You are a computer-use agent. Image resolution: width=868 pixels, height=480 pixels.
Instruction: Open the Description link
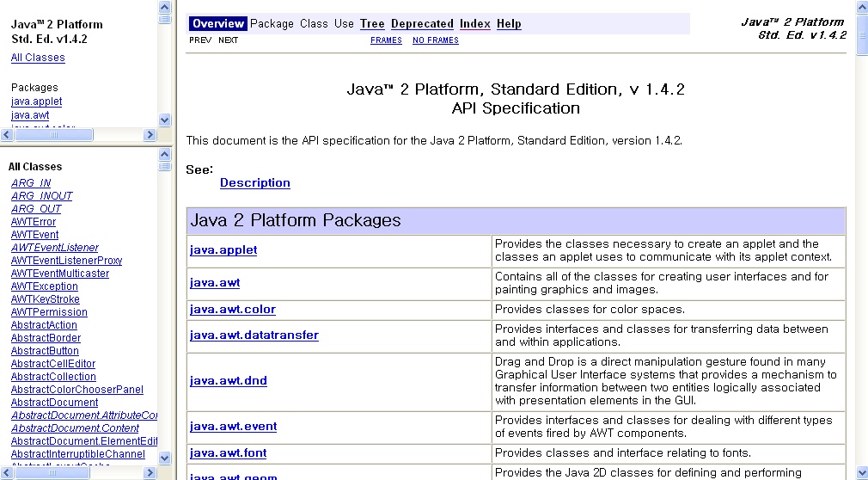[x=254, y=182]
